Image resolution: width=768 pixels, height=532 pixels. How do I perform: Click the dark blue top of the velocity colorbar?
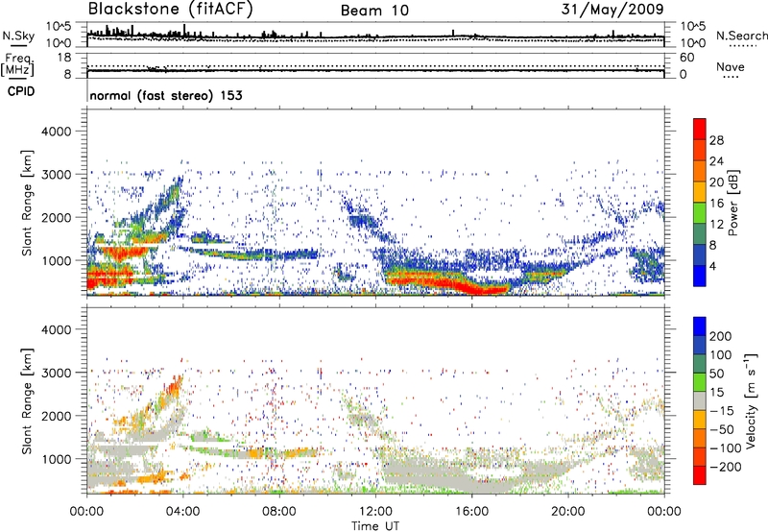pos(700,326)
